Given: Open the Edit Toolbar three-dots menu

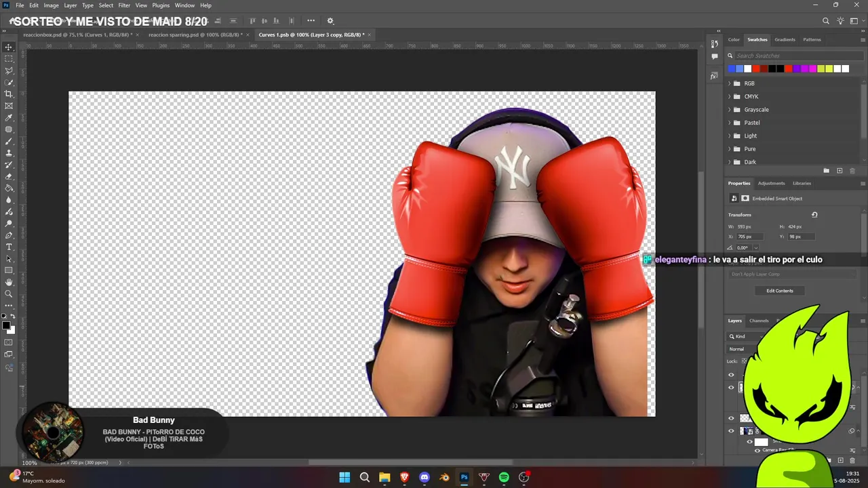Looking at the screenshot, I should pos(9,306).
